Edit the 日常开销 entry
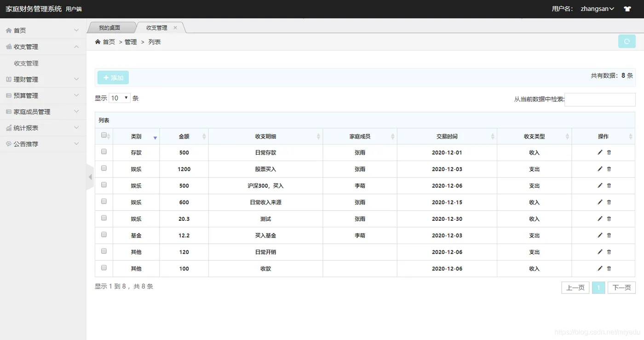644x340 pixels. coord(600,252)
